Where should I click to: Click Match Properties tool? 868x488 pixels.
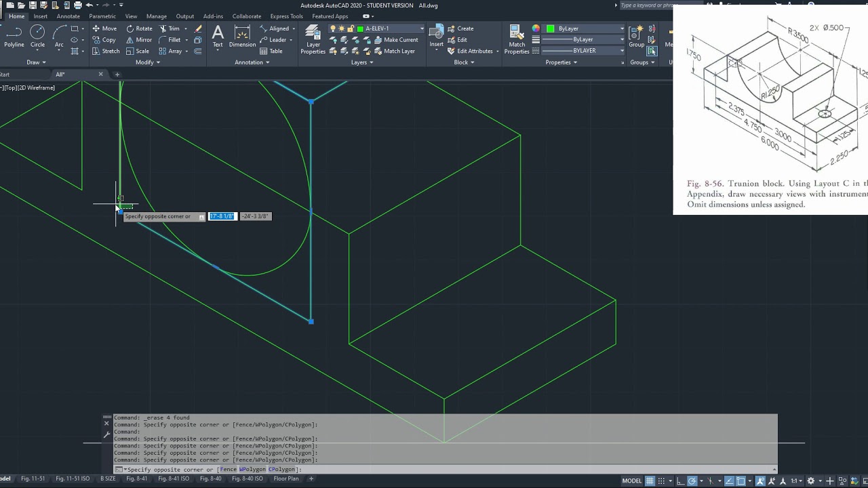(x=517, y=39)
